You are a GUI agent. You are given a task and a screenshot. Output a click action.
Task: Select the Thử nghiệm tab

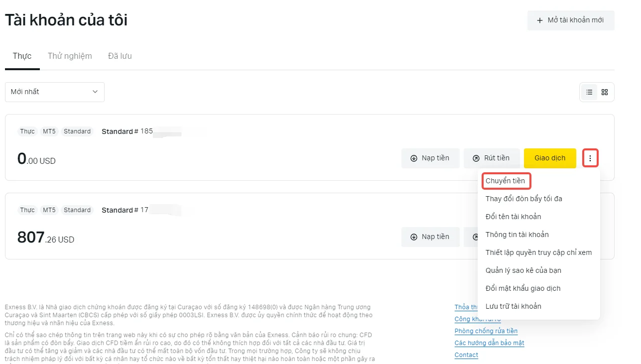pos(70,56)
